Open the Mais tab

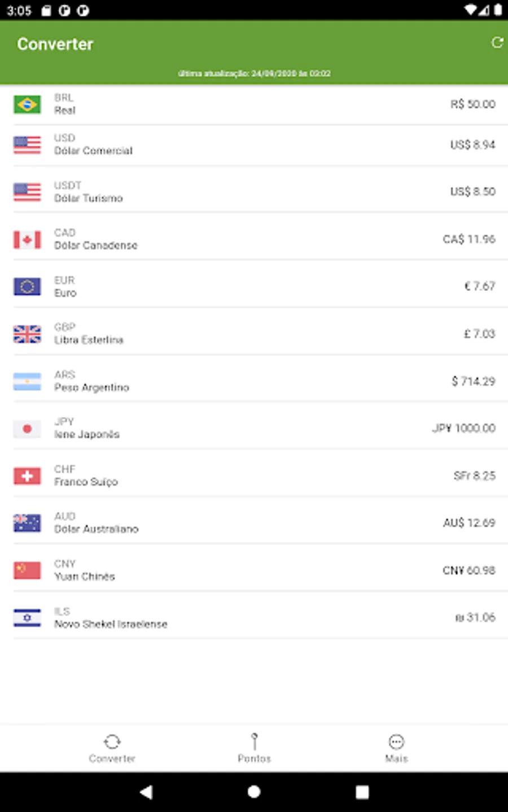[x=396, y=748]
